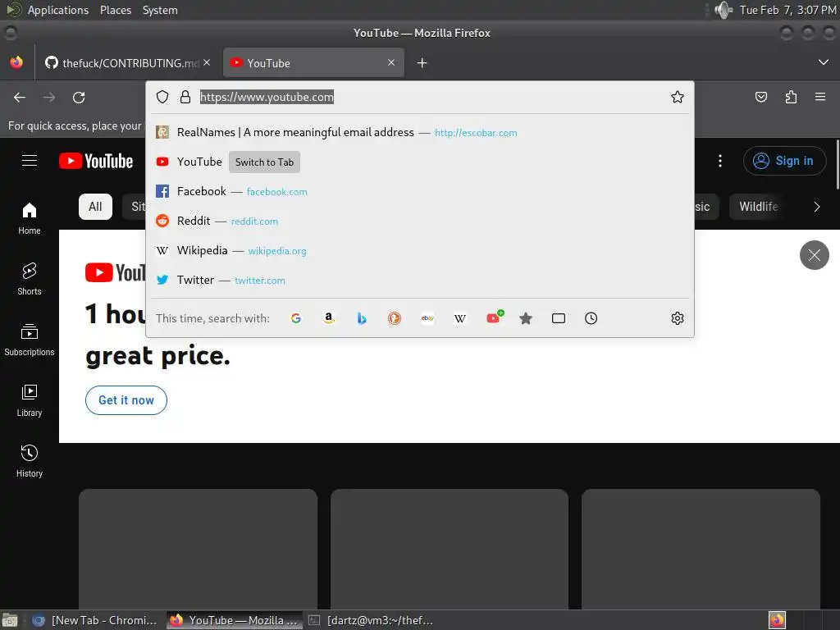Search history using the clock icon
This screenshot has width=840, height=630.
click(591, 318)
